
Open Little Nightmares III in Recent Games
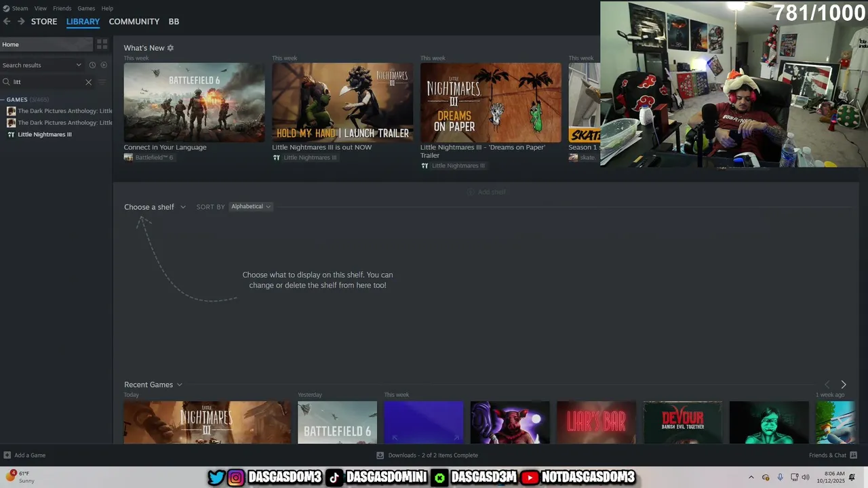pyautogui.click(x=207, y=422)
